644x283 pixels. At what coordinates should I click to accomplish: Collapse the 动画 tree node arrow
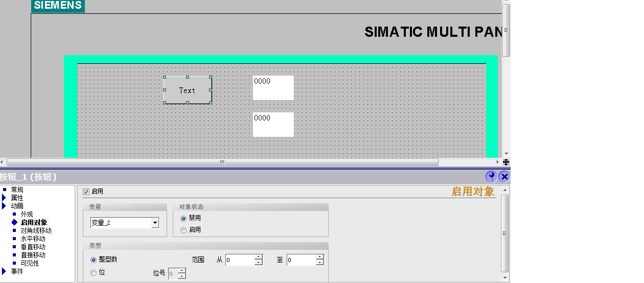pos(4,206)
